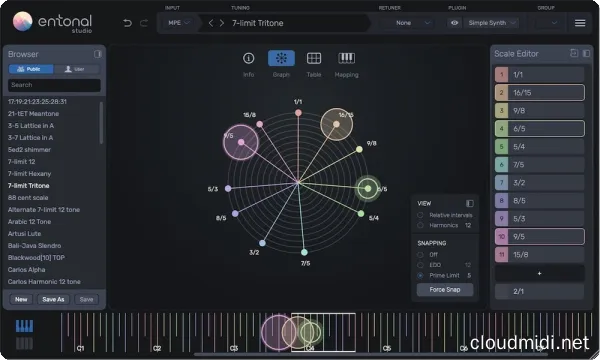The width and height of the screenshot is (600, 360).
Task: Click the 7/5 node on the graph
Action: point(304,252)
